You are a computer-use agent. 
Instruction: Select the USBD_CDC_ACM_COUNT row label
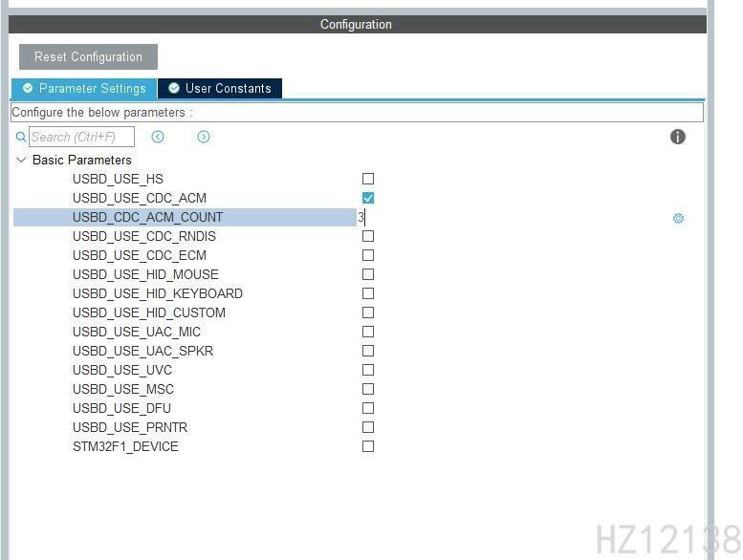[x=147, y=217]
